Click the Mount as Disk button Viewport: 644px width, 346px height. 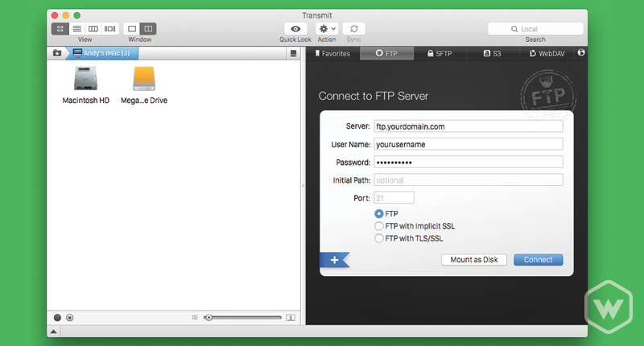click(474, 260)
